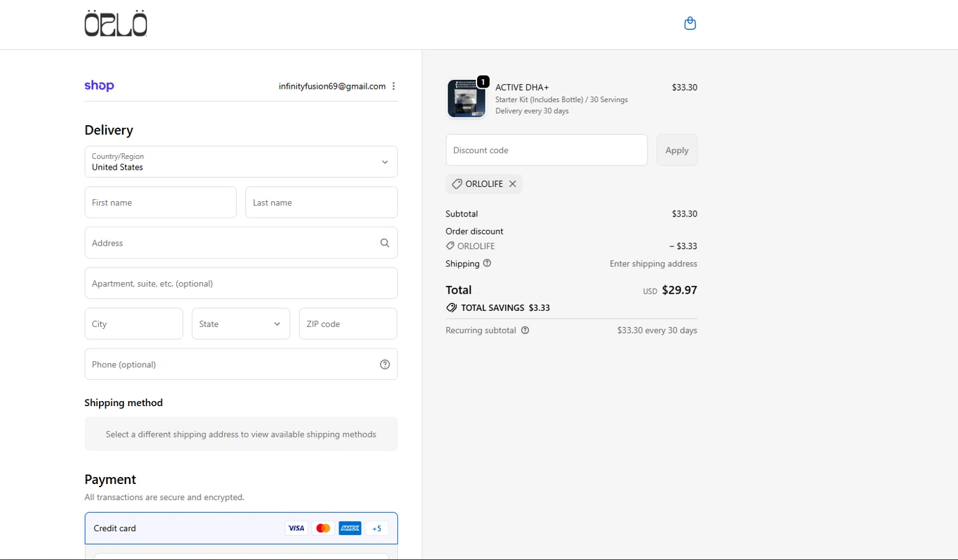Click the "Delivery every 30 days" text
Image resolution: width=958 pixels, height=560 pixels.
[x=532, y=111]
